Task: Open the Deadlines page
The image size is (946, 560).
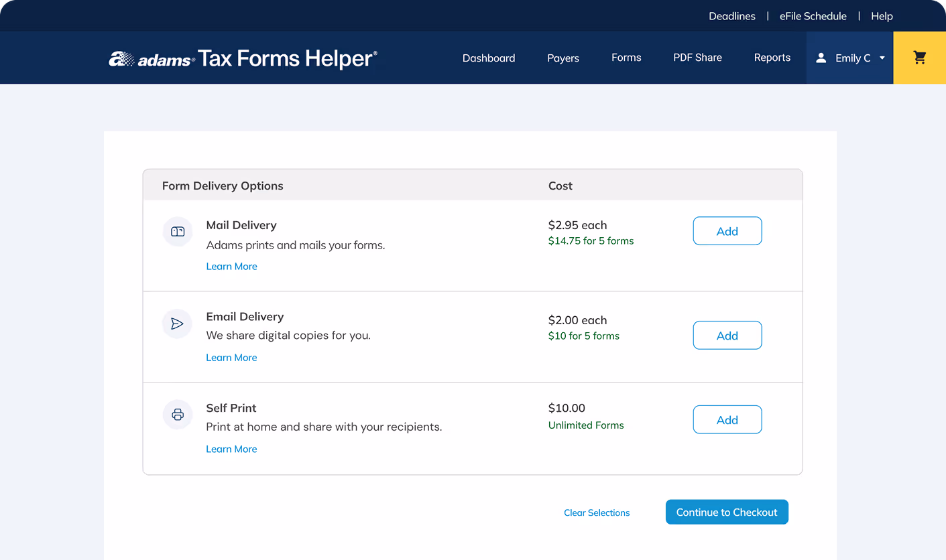Action: [x=732, y=15]
